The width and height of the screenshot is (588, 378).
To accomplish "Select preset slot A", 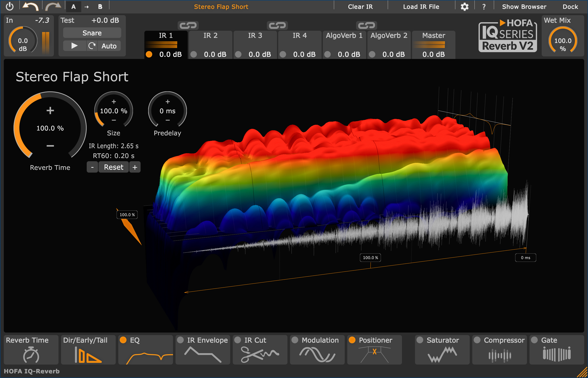I will 73,7.
